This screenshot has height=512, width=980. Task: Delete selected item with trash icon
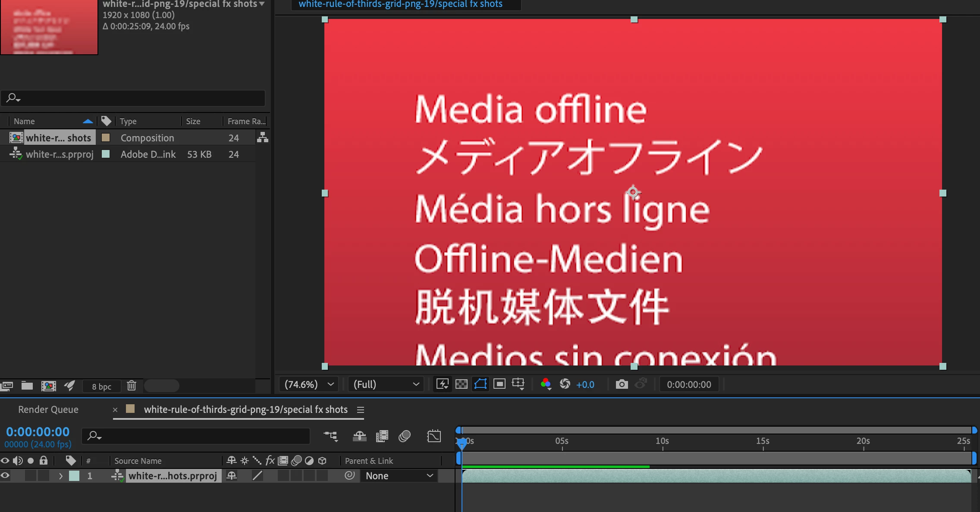[132, 386]
